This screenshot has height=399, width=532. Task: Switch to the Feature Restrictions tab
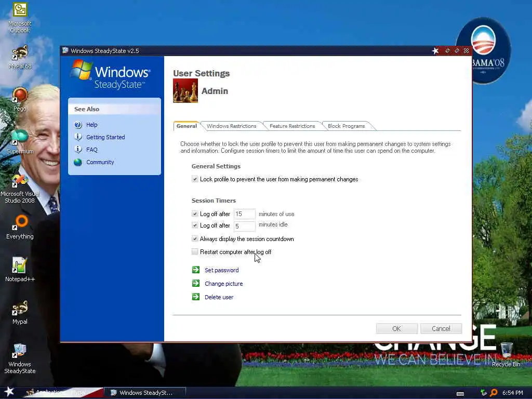click(292, 126)
